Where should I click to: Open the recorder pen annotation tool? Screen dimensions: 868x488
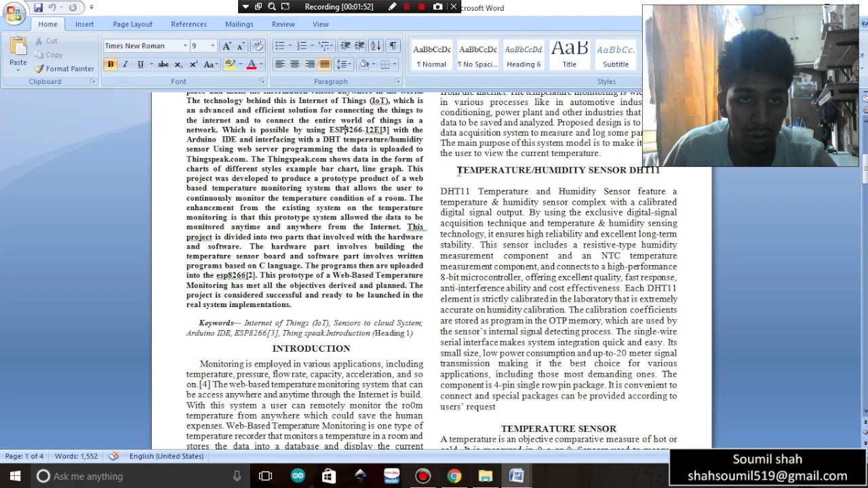tap(392, 7)
